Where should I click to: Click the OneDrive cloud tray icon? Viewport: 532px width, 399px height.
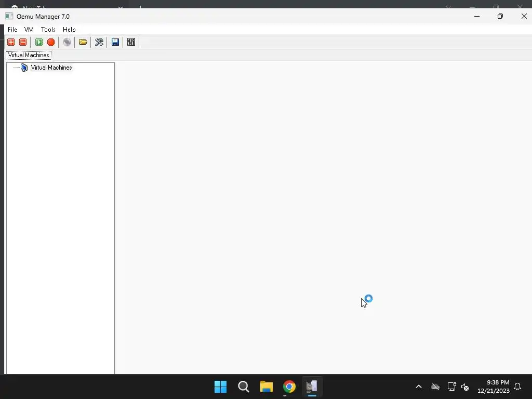(x=435, y=387)
